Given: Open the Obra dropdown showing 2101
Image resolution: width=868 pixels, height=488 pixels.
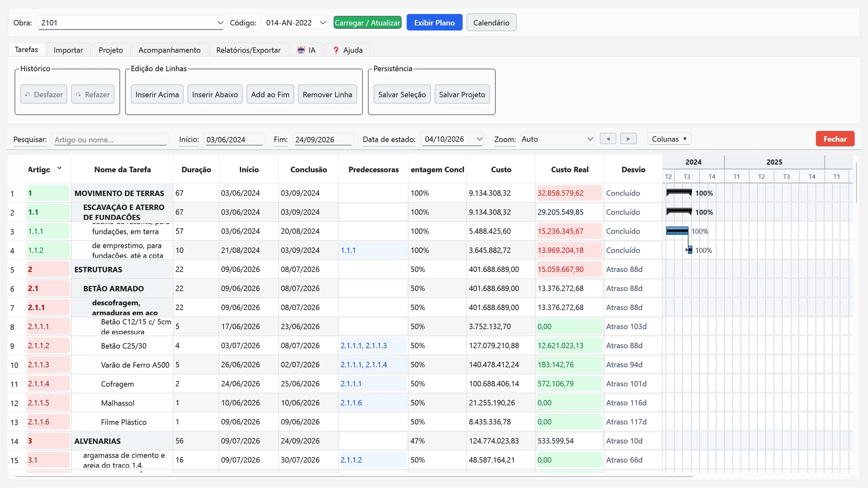Looking at the screenshot, I should coord(131,22).
